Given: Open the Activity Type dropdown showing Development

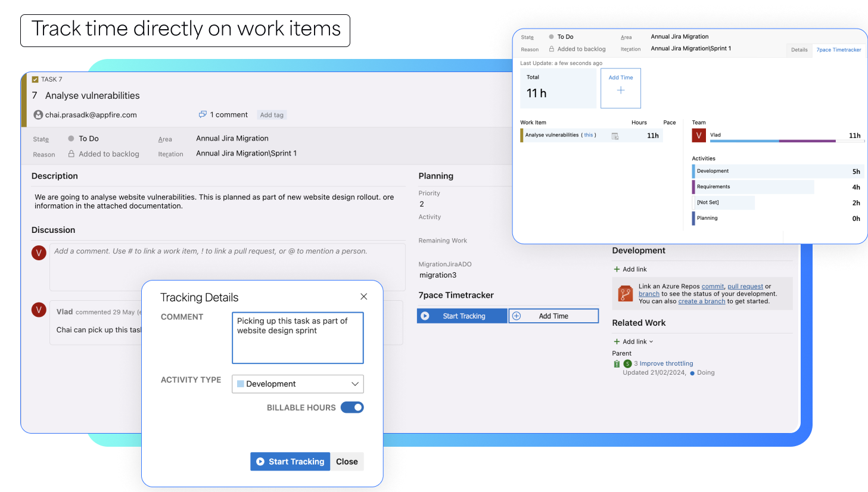Looking at the screenshot, I should [297, 384].
